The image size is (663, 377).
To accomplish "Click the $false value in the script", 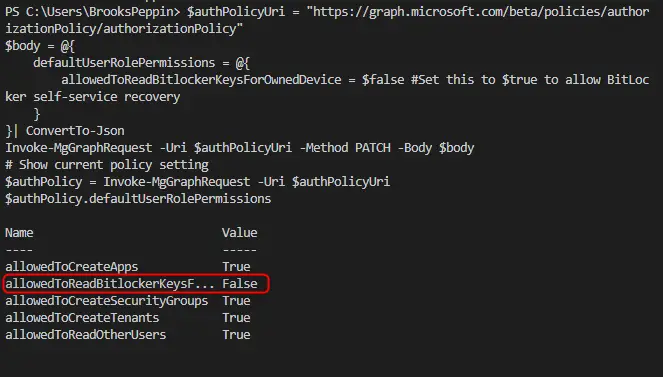I will coord(383,80).
